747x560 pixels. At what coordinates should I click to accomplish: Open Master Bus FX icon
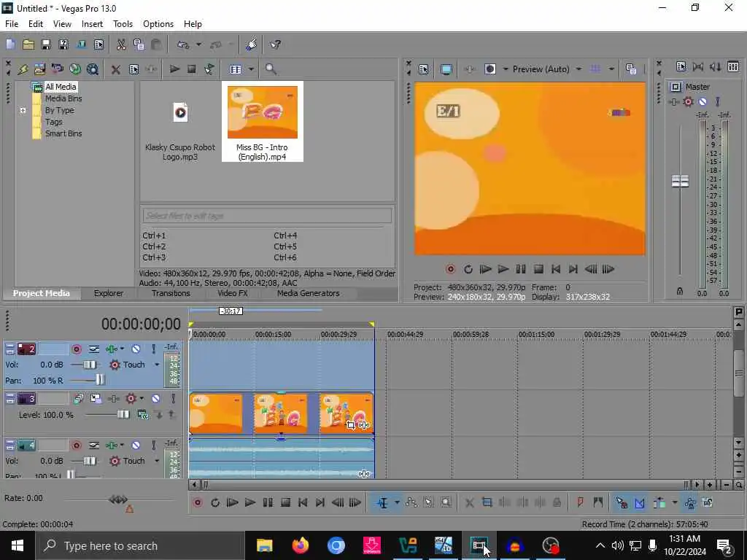point(673,101)
